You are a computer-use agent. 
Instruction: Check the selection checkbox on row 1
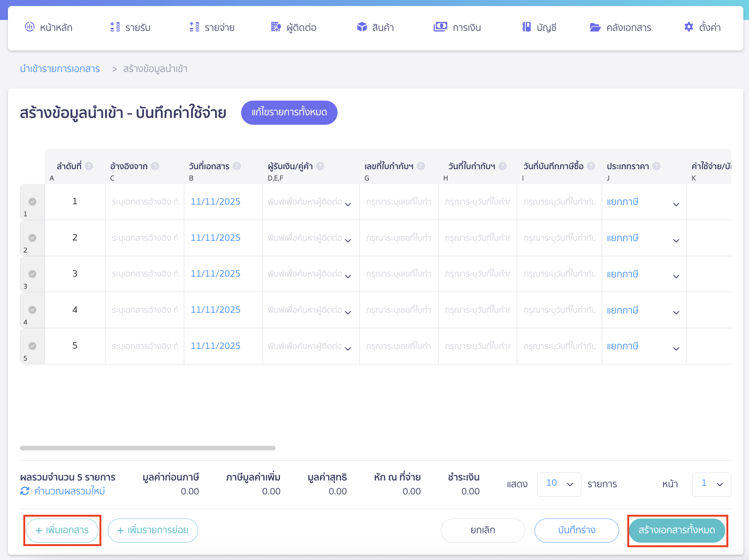click(32, 202)
